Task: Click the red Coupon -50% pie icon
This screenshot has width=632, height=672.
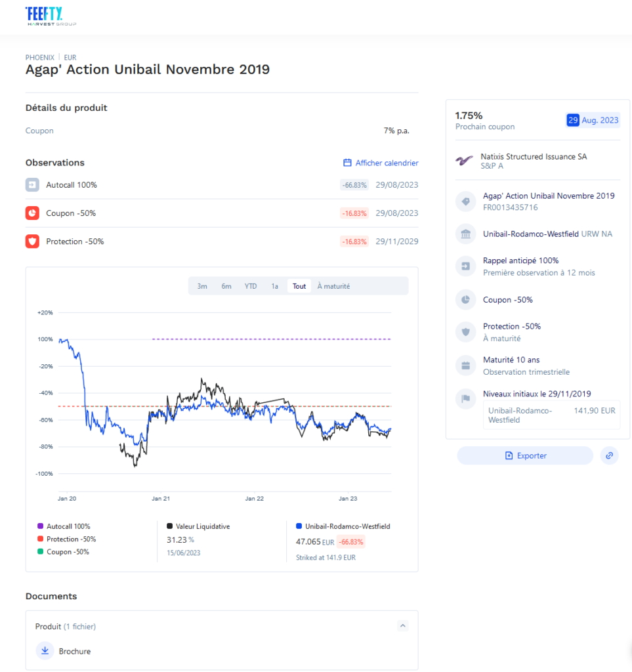Action: coord(32,213)
